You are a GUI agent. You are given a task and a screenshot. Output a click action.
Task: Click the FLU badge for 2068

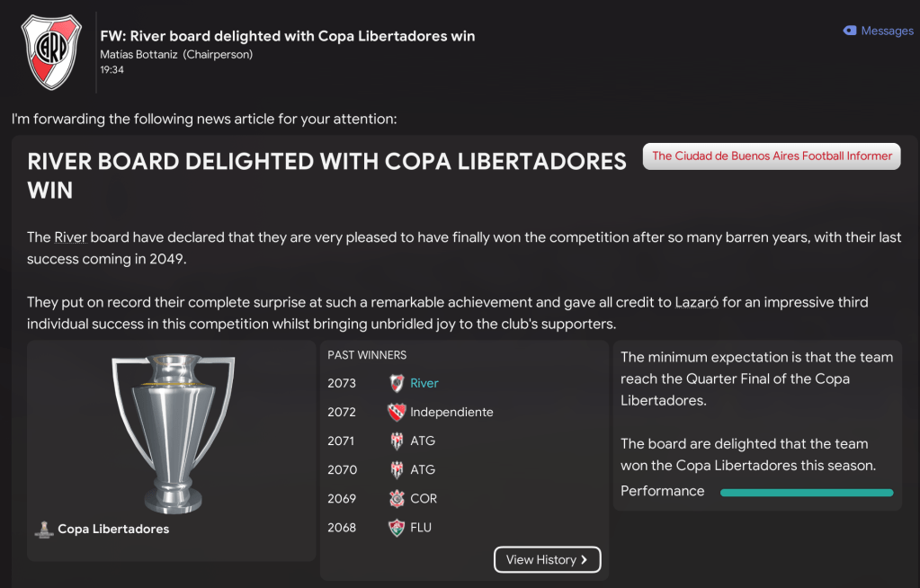(x=396, y=527)
